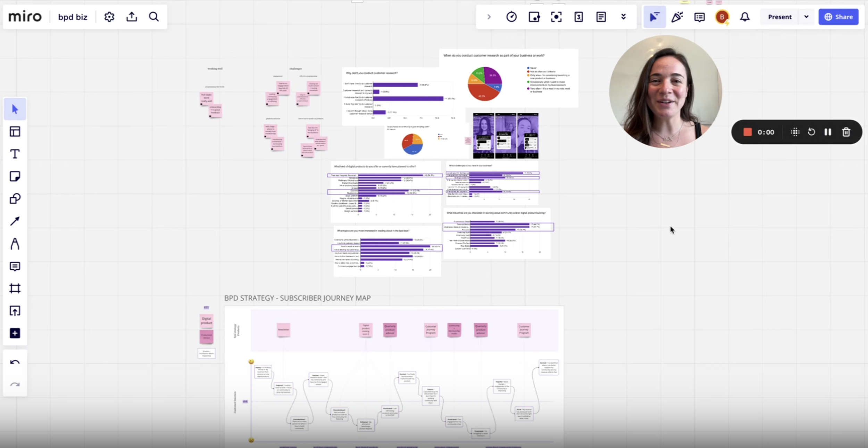Click the Share button
The width and height of the screenshot is (868, 448).
(838, 17)
